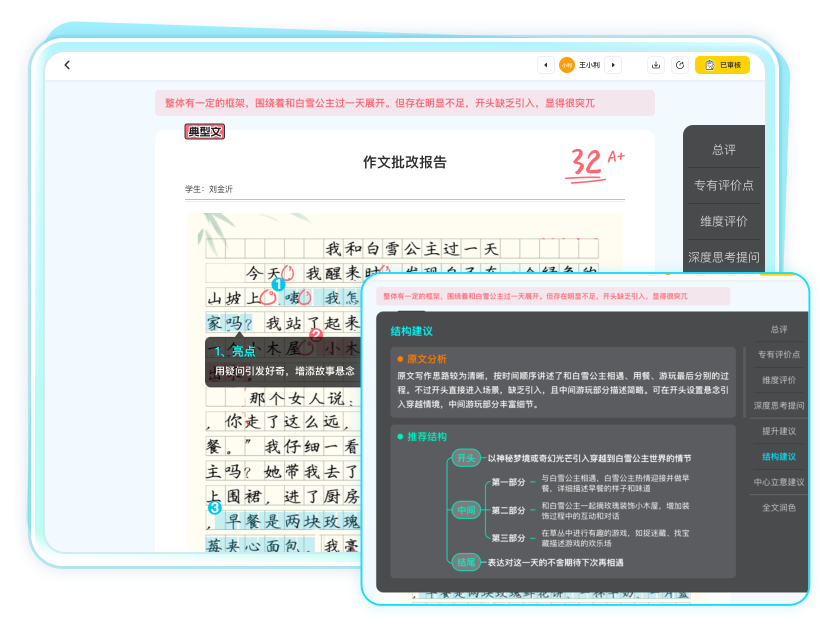Go to previous student with left arrow
Image resolution: width=820 pixels, height=640 pixels.
point(548,64)
